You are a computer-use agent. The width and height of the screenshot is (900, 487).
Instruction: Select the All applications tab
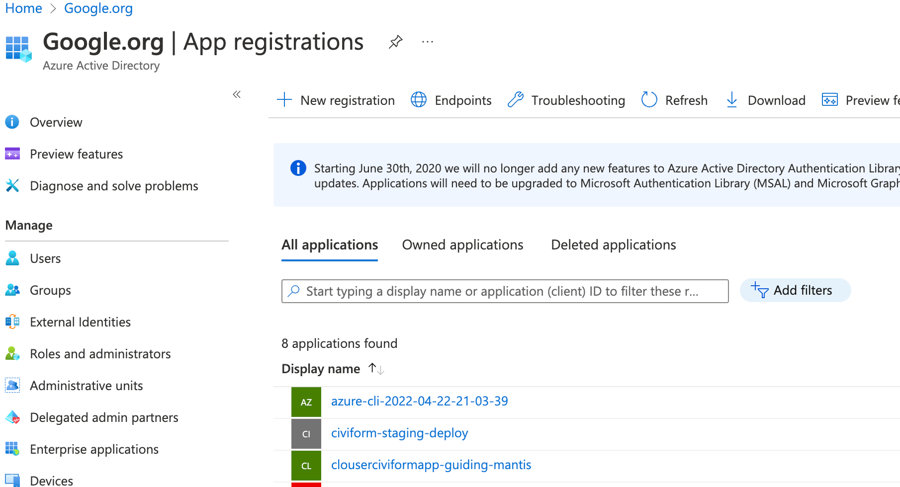329,245
